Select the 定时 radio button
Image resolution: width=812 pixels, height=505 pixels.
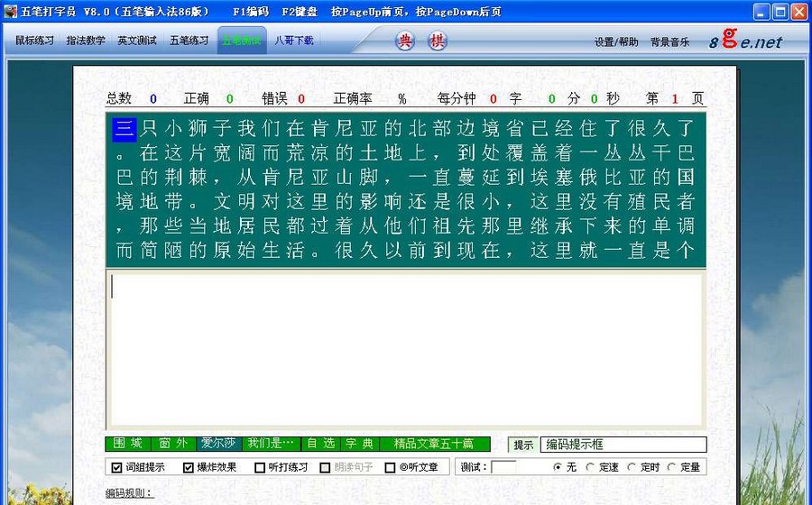tap(632, 467)
